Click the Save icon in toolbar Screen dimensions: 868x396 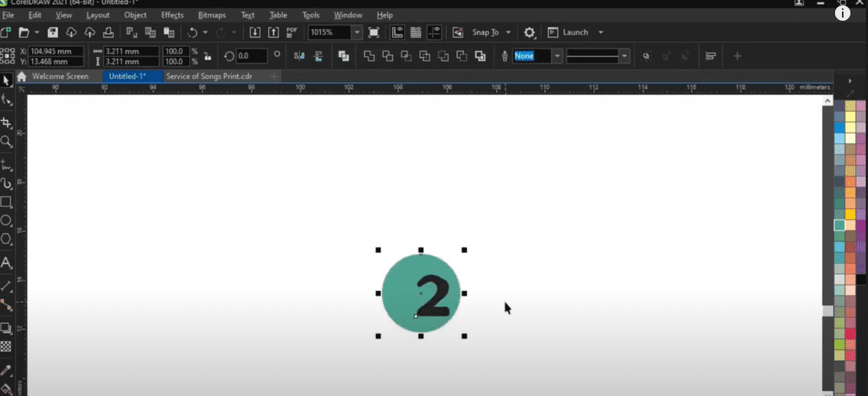point(53,32)
